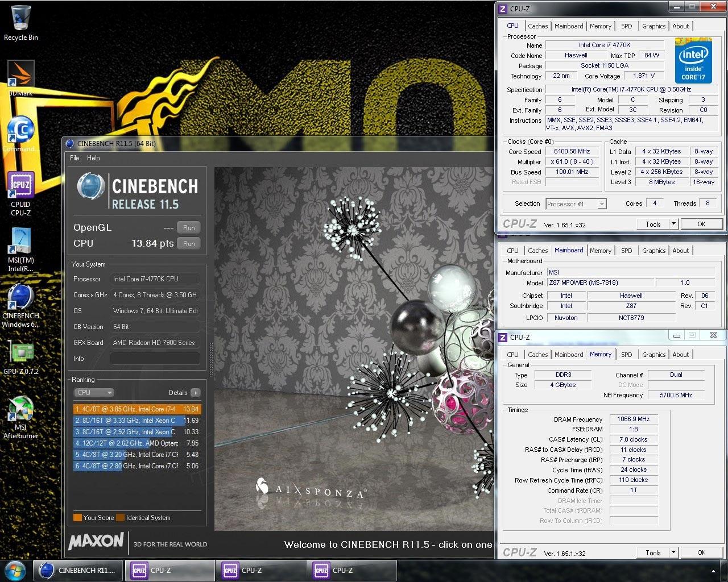This screenshot has width=728, height=582.
Task: Click OK in the CPU-Z memory timings window
Action: tap(701, 552)
